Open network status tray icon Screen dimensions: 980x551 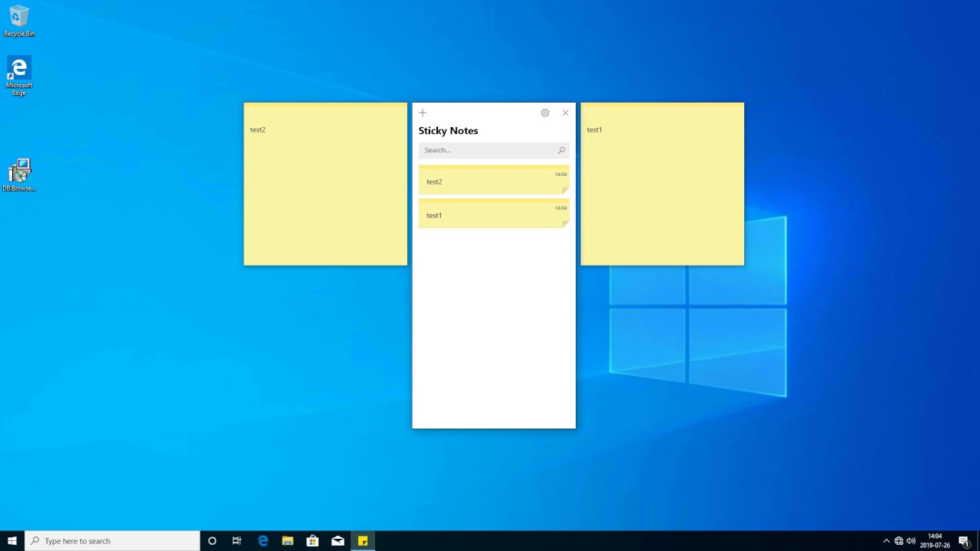pos(899,541)
